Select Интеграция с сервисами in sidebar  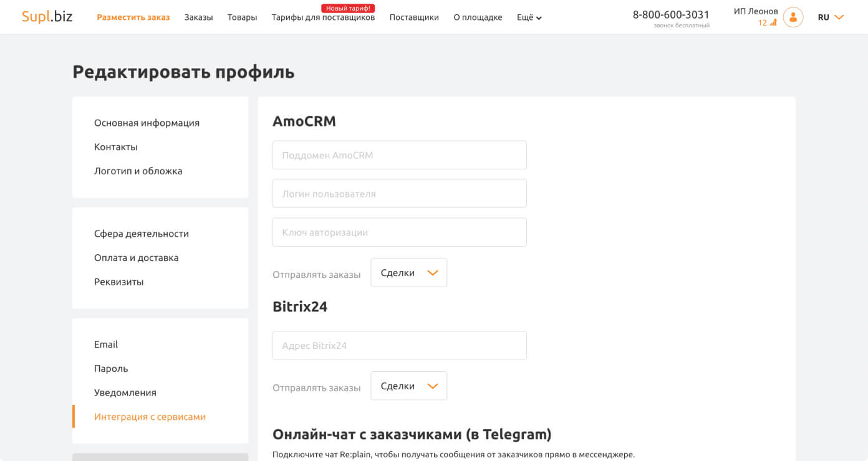pyautogui.click(x=150, y=417)
